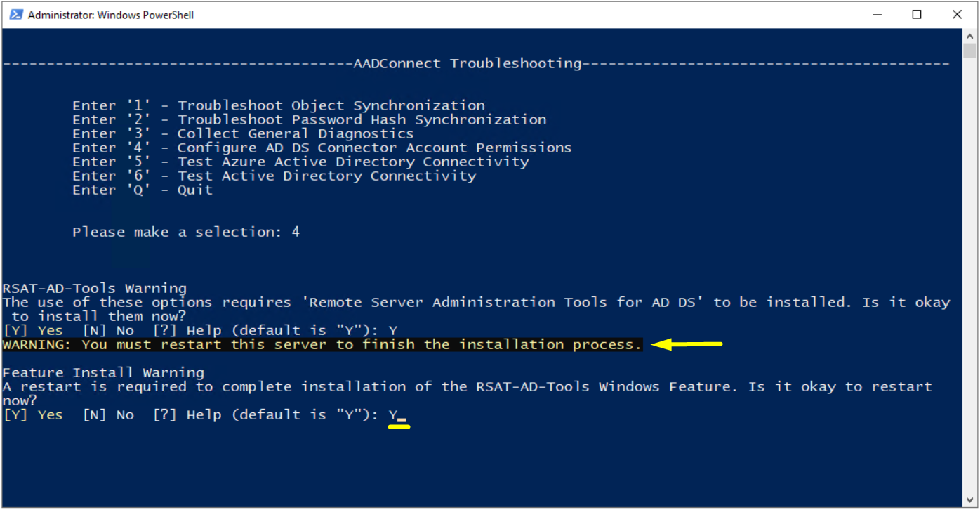Click the PowerShell icon in title bar
This screenshot has height=510, width=980.
[x=15, y=15]
